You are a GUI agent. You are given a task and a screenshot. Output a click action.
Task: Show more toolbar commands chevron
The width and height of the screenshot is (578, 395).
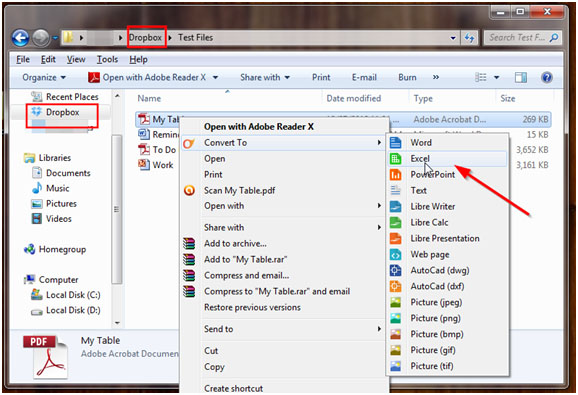[436, 77]
